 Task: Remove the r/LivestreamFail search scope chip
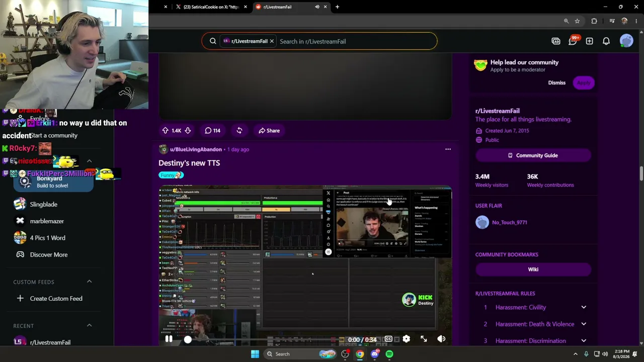coord(272,41)
